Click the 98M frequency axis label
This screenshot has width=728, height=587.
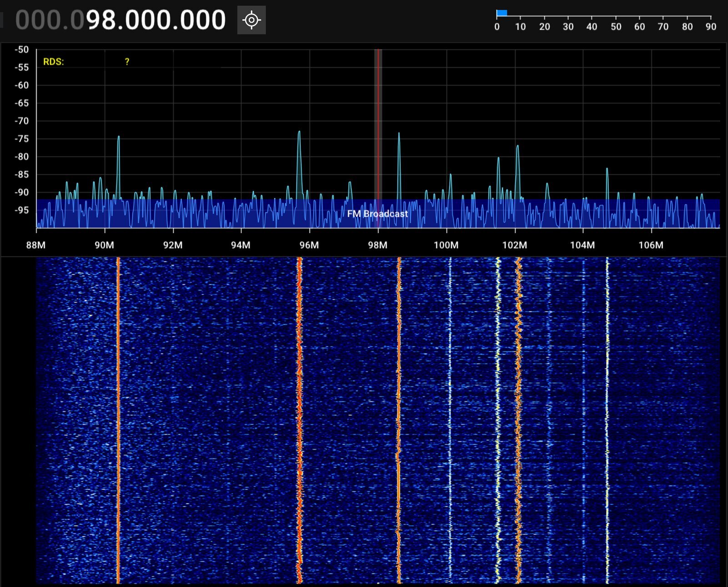coord(378,245)
